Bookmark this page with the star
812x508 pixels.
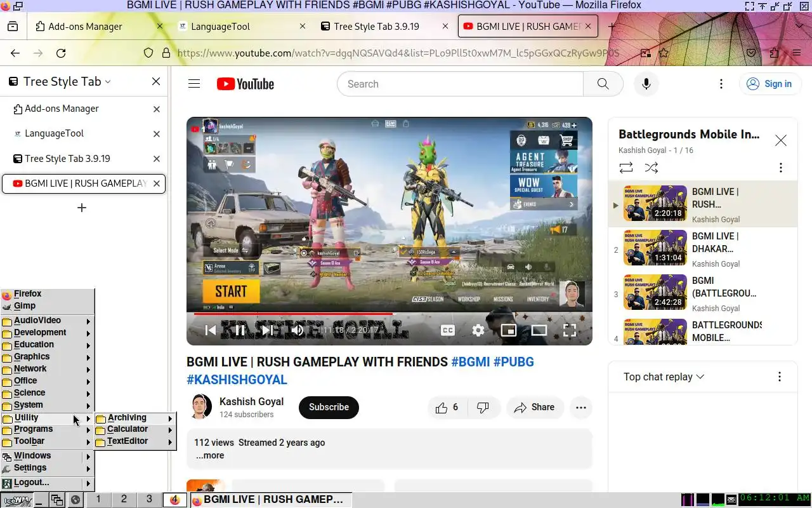pos(664,53)
